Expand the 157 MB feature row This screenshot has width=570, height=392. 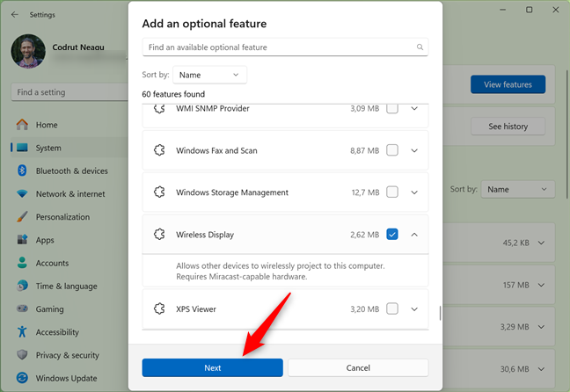[x=541, y=285]
